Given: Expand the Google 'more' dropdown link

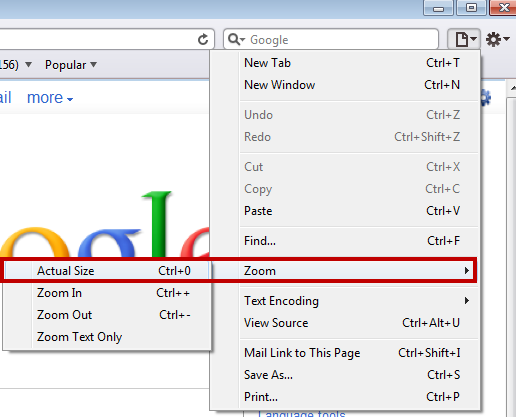Looking at the screenshot, I should 50,98.
